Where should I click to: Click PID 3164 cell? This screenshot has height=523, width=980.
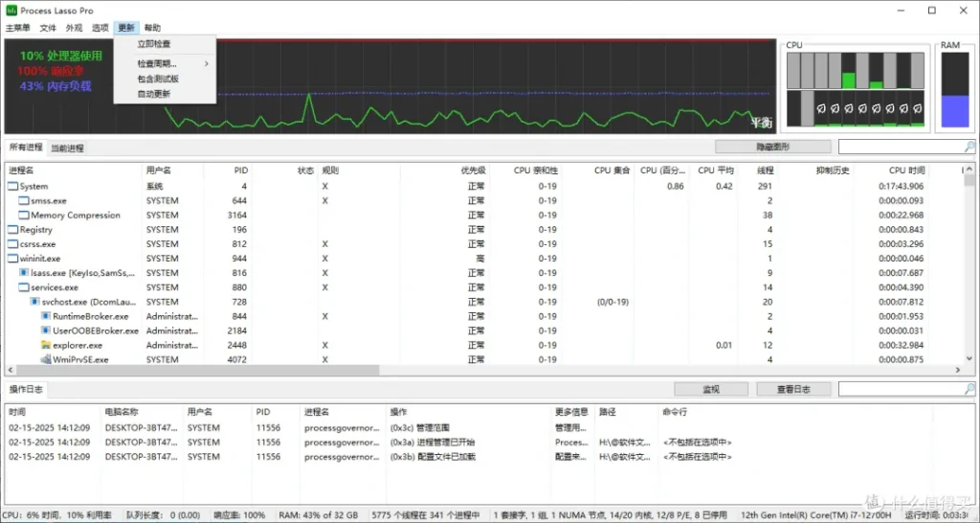click(237, 216)
